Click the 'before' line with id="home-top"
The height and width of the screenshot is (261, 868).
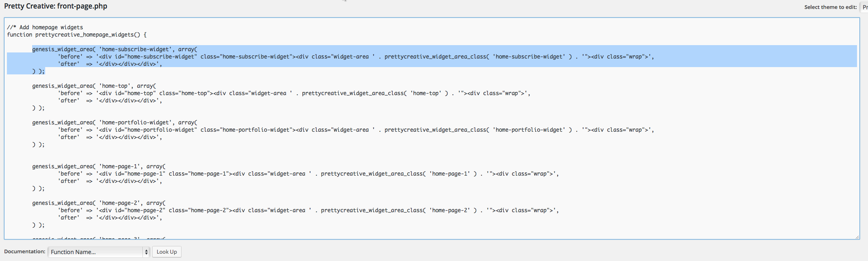click(x=294, y=93)
